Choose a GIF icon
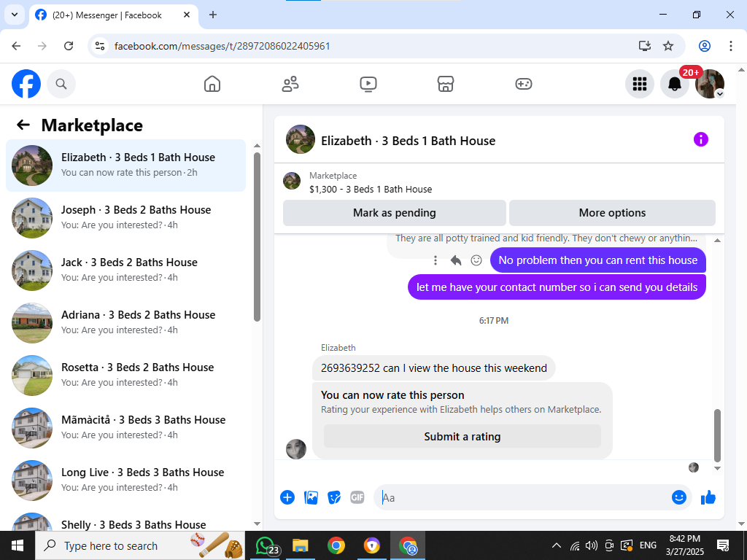This screenshot has width=747, height=560. (357, 497)
